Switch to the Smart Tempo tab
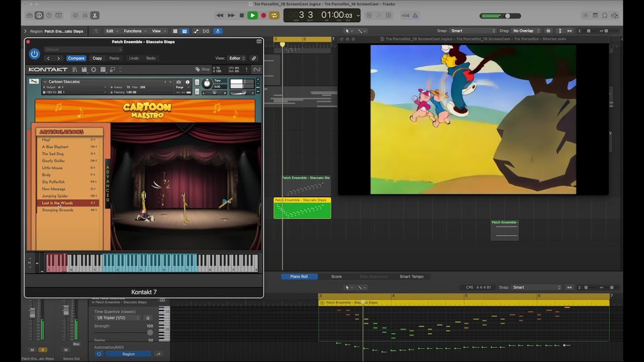Image resolution: width=644 pixels, height=362 pixels. click(412, 277)
